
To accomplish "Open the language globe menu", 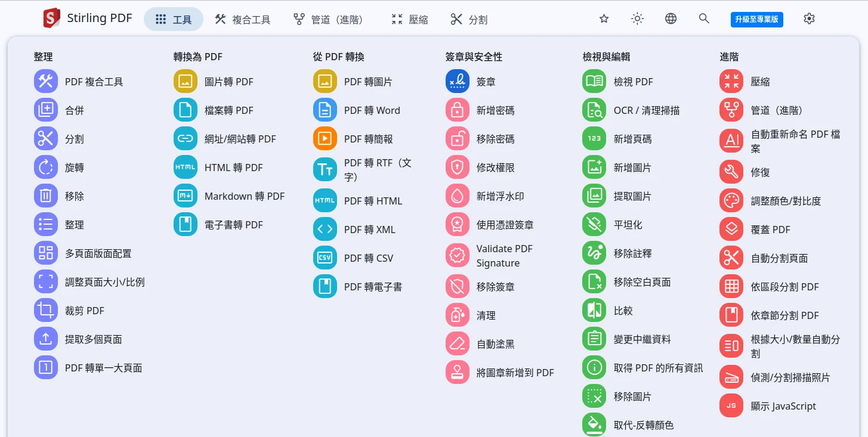I will coord(671,19).
